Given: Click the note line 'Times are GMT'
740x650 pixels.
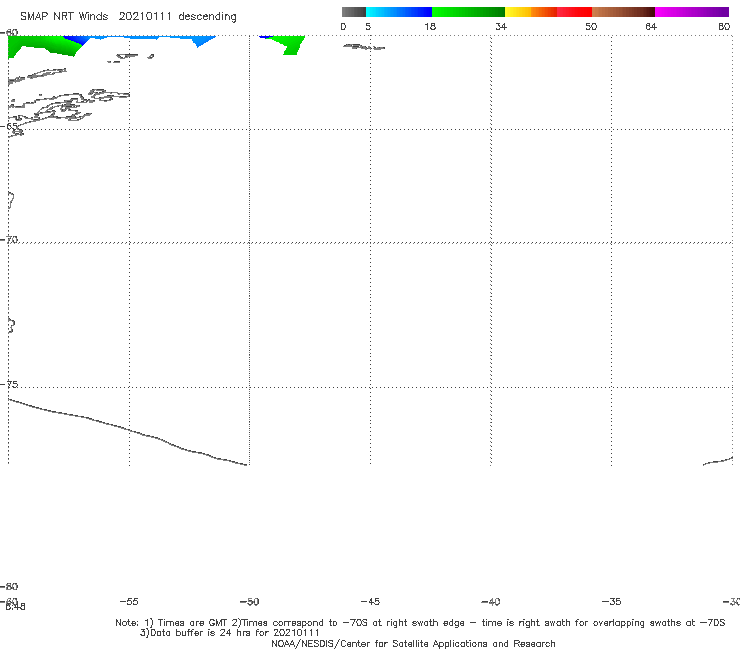Looking at the screenshot, I should pyautogui.click(x=193, y=623).
